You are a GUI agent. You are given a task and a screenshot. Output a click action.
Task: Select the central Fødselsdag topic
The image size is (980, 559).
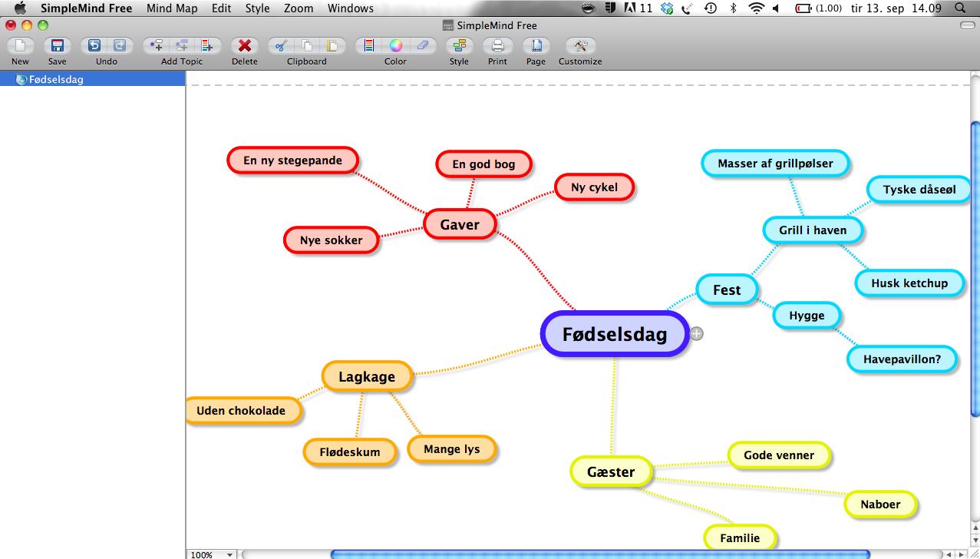[614, 334]
